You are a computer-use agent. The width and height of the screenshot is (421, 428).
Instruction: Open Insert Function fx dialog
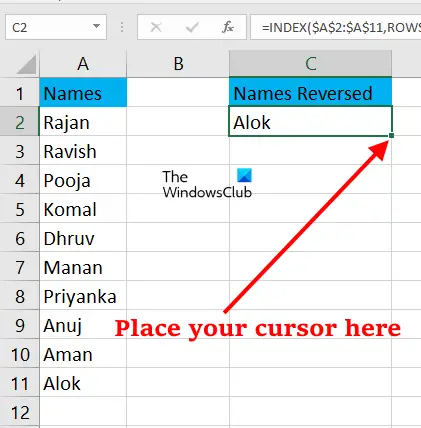coord(228,27)
